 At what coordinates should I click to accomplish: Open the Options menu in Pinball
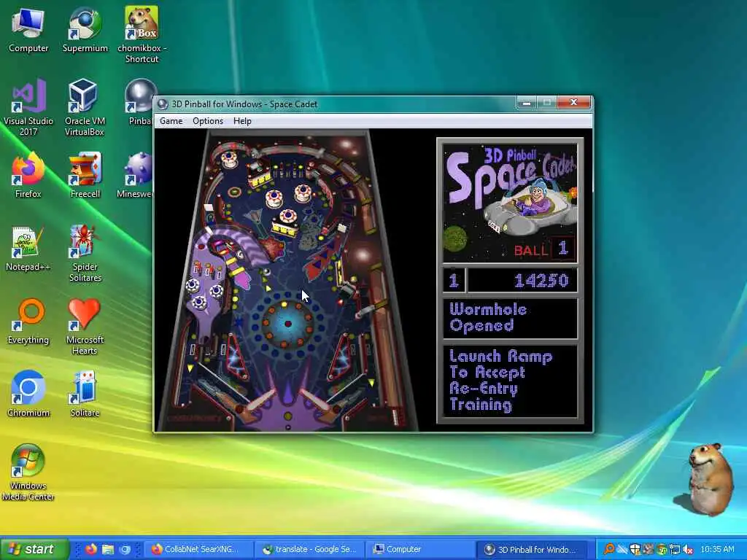208,121
